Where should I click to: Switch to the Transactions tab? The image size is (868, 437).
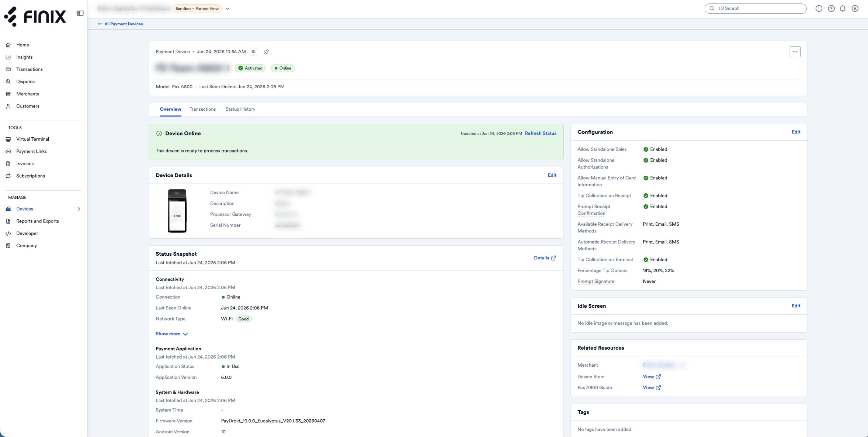202,109
